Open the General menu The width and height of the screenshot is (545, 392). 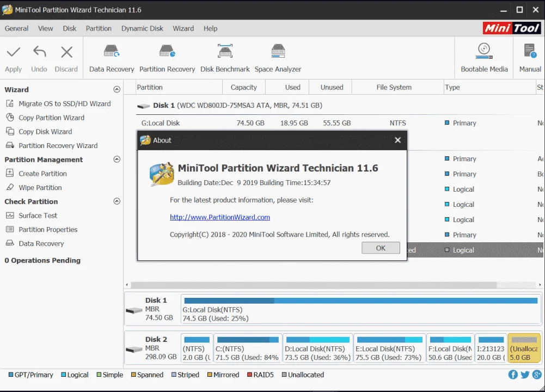click(16, 28)
